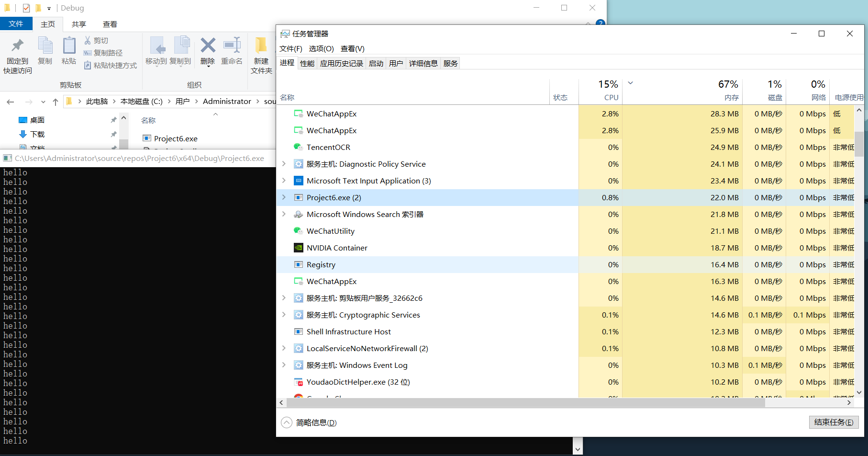Viewport: 868px width, 456px height.
Task: Click Task Manager horizontal scrollbar
Action: 525,402
